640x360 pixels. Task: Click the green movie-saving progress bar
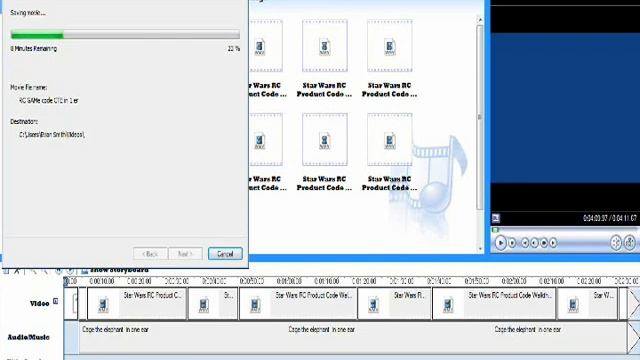click(x=125, y=35)
